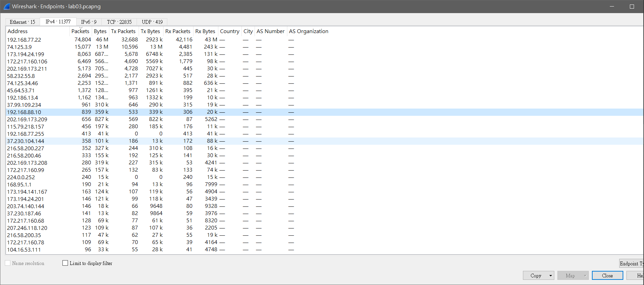Viewport: 644px width, 285px height.
Task: Select the 202.169.173.208 endpoint row
Action: coord(324,163)
